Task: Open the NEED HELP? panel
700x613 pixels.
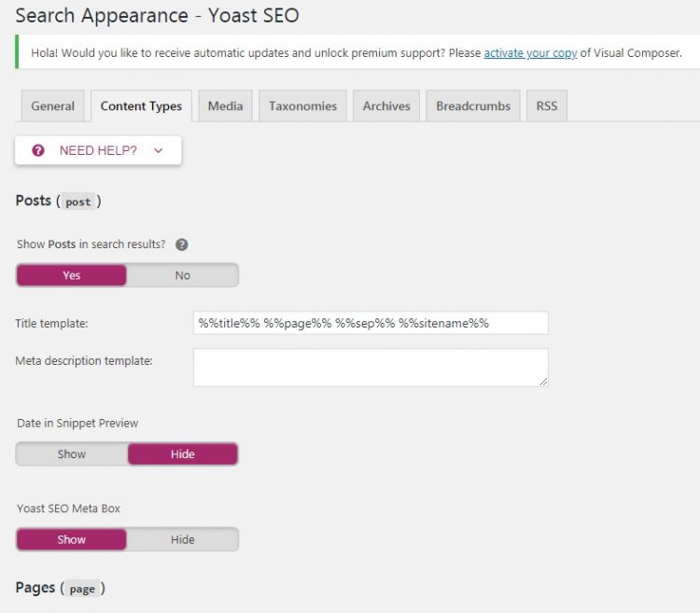Action: [x=98, y=150]
